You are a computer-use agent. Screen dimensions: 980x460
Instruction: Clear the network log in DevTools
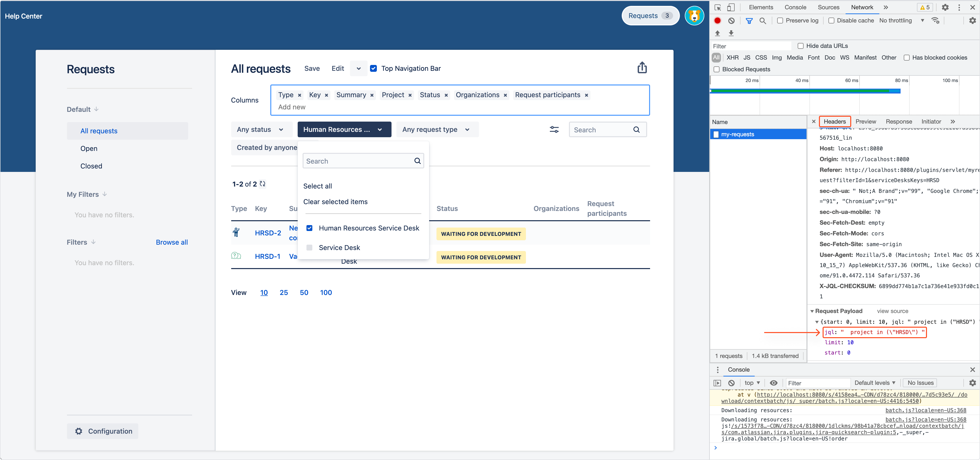(731, 21)
